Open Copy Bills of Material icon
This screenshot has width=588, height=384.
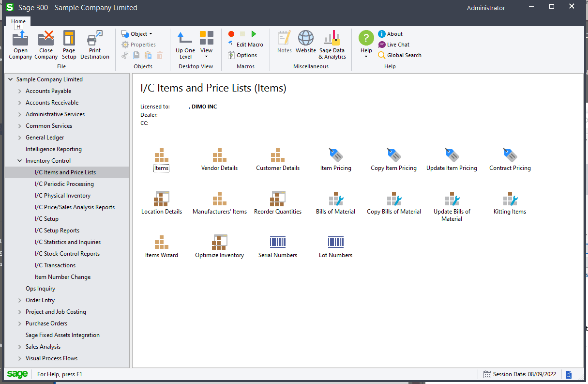[x=394, y=199]
